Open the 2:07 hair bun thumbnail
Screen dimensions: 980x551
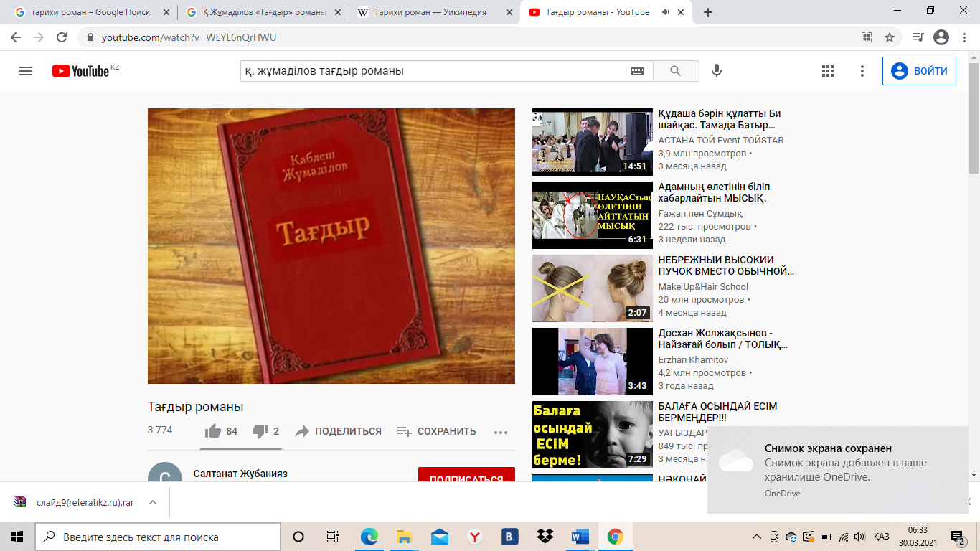click(x=593, y=288)
